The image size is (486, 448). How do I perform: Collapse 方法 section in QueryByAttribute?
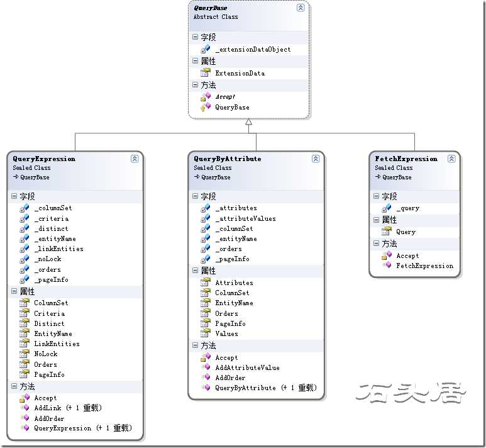[195, 345]
